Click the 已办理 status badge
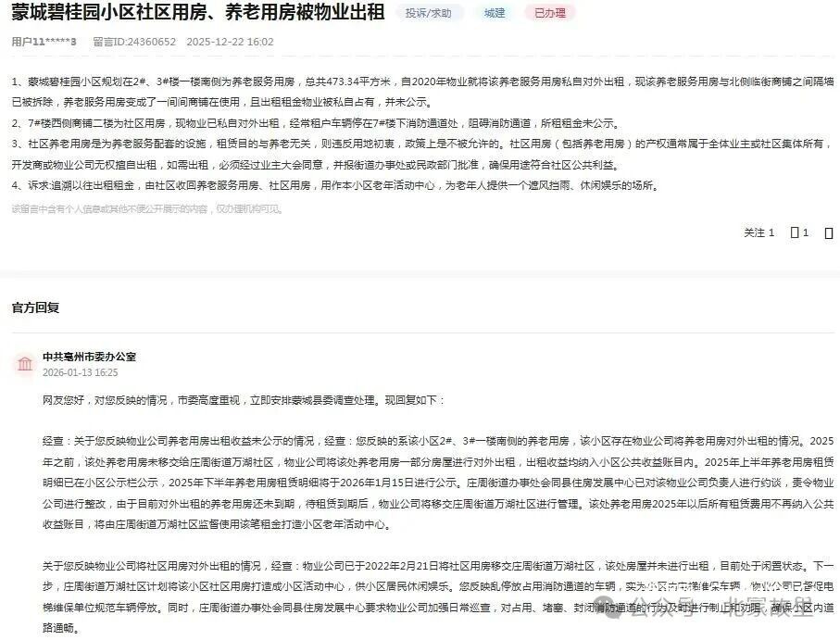This screenshot has height=640, width=840. point(549,13)
